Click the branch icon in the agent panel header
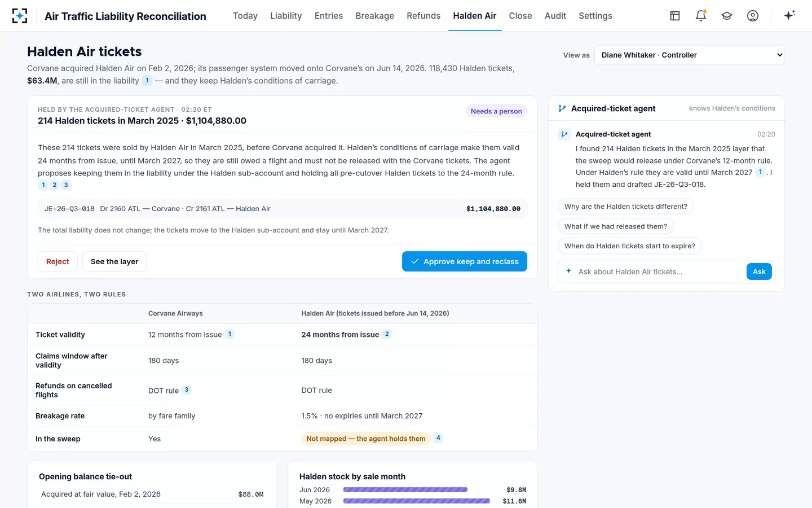 562,108
